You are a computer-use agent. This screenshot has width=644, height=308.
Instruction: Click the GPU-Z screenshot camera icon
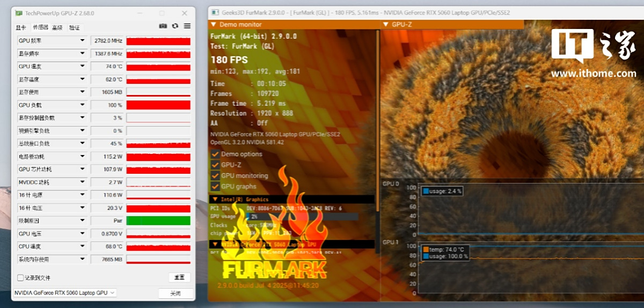coord(163,26)
